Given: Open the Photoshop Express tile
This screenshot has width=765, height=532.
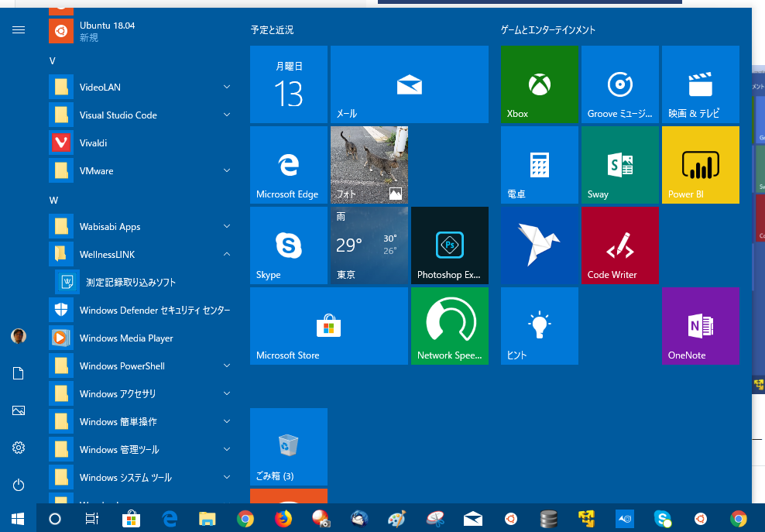Looking at the screenshot, I should click(450, 245).
